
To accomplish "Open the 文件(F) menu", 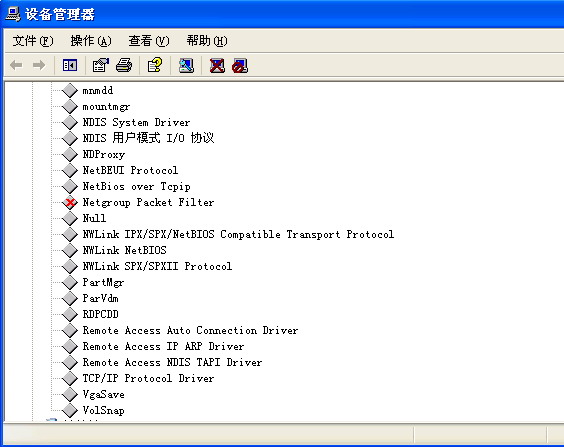I will [x=33, y=41].
